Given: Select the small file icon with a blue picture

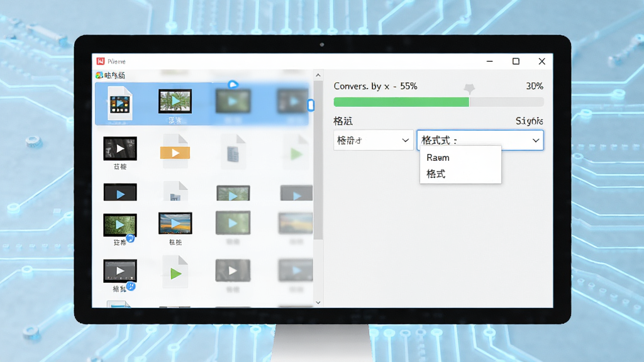Looking at the screenshot, I should point(175,192).
